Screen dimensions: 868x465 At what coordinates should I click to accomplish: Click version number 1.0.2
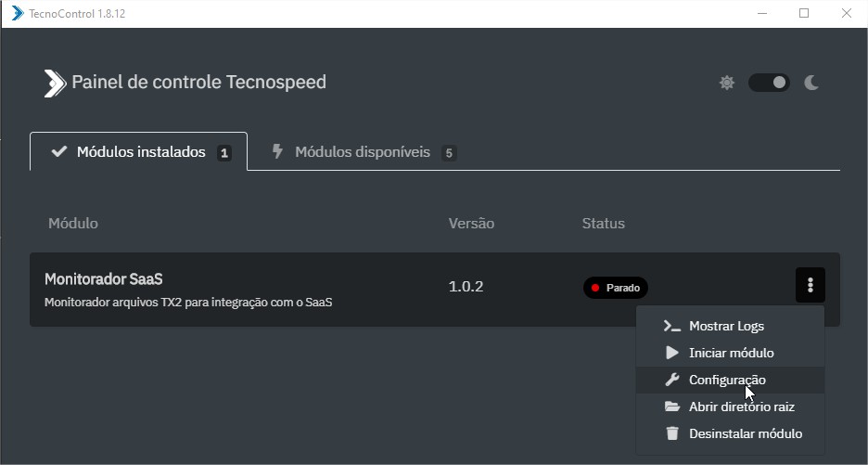[466, 287]
